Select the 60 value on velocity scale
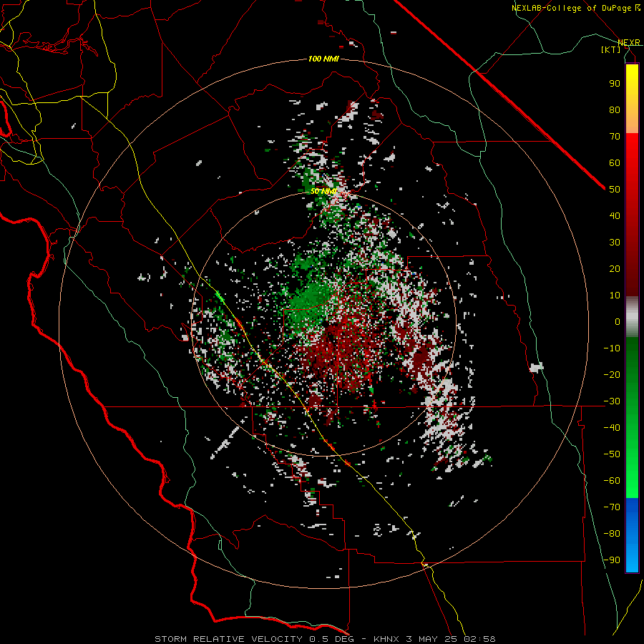The image size is (644, 644). (x=615, y=163)
